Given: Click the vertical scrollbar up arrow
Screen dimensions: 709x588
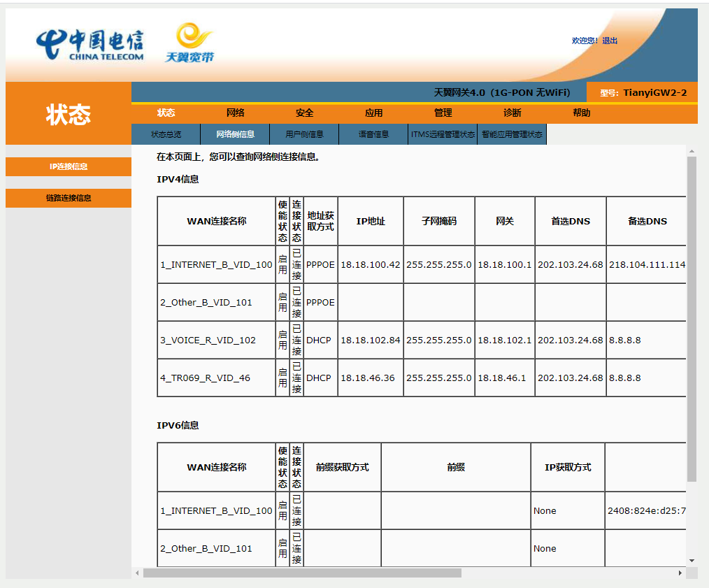Looking at the screenshot, I should tap(692, 151).
